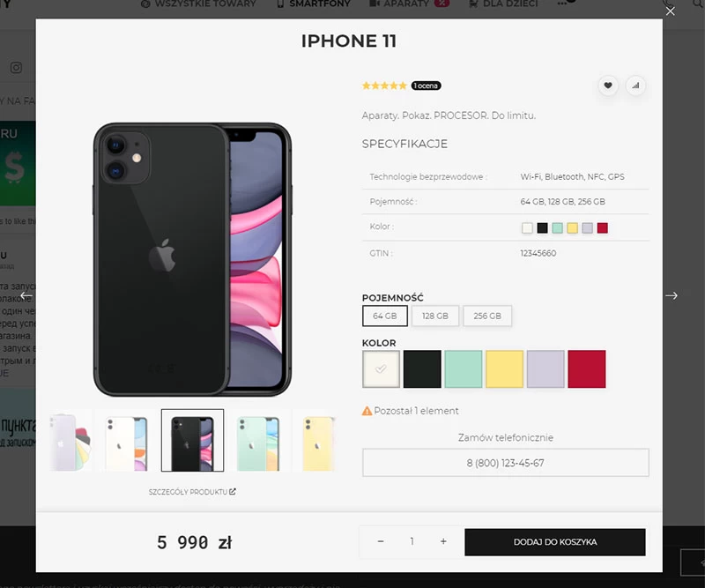Go to previous product with left arrow
The height and width of the screenshot is (588, 705).
click(26, 296)
